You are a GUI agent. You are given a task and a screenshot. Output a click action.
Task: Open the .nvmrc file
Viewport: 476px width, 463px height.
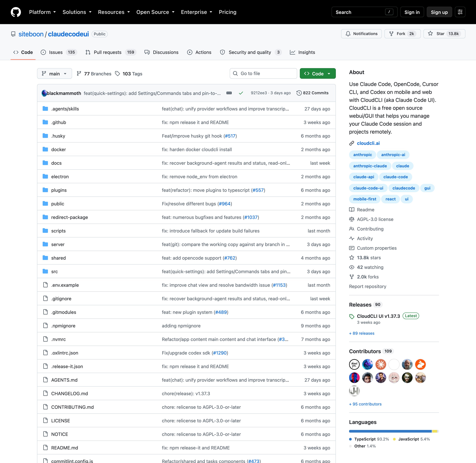pos(58,339)
